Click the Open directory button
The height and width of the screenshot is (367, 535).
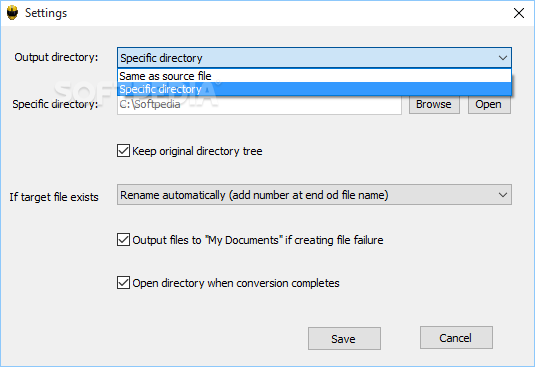click(x=489, y=104)
